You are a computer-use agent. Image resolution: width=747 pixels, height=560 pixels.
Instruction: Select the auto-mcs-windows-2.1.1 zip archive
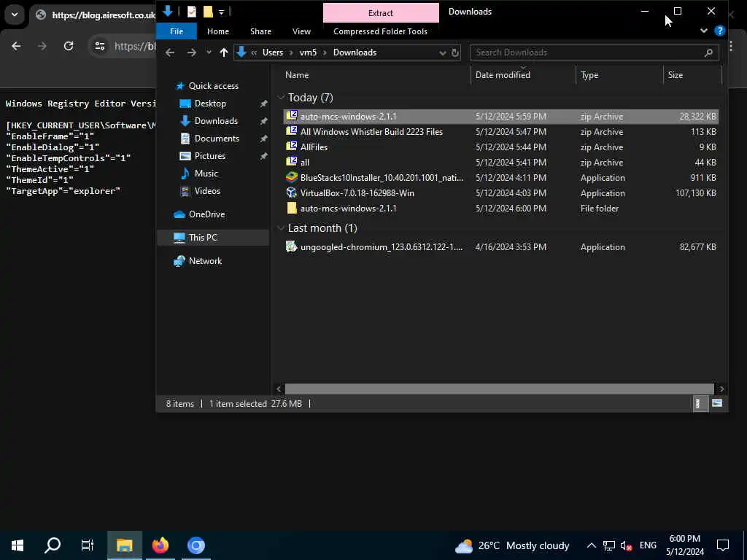(x=500, y=116)
